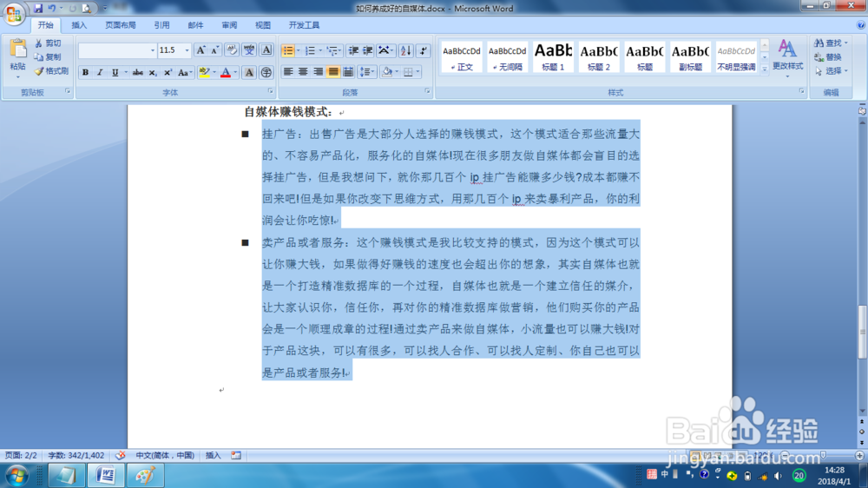The image size is (868, 488).
Task: Increase paragraph indent
Action: tap(367, 51)
